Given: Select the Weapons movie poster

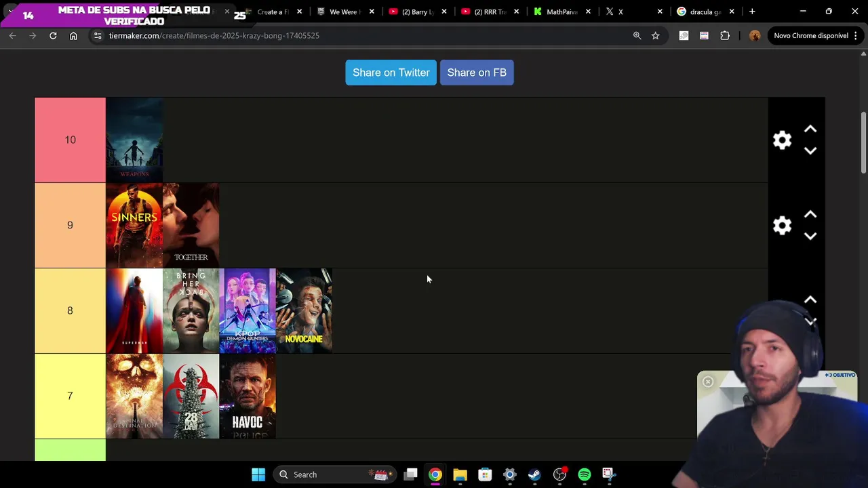Looking at the screenshot, I should point(134,140).
